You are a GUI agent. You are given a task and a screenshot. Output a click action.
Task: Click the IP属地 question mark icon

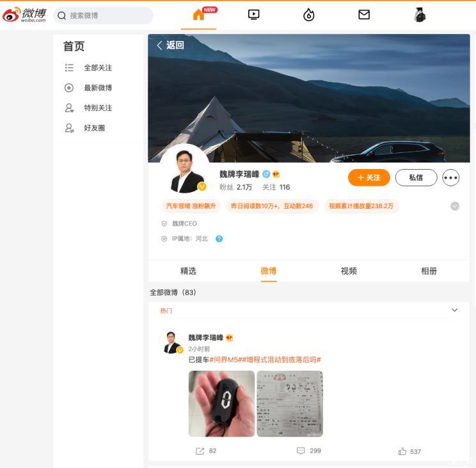[219, 239]
